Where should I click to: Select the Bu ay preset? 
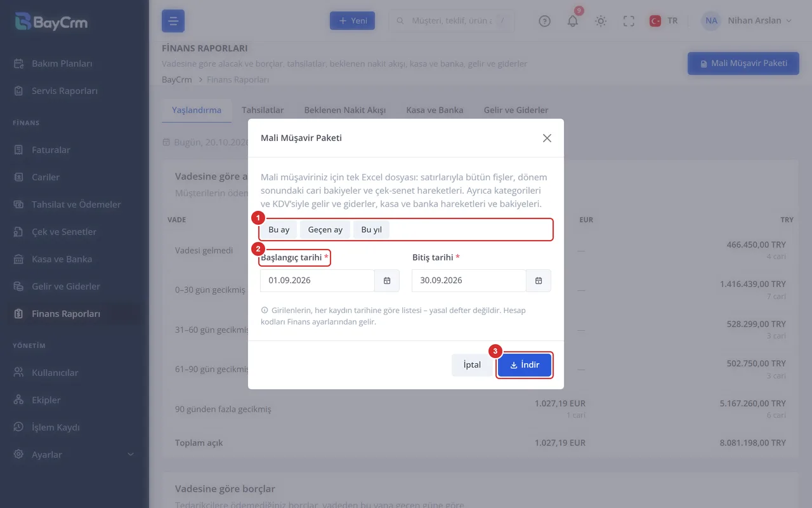(279, 230)
